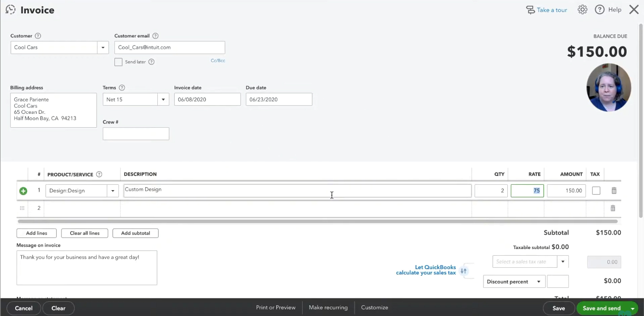Click the help icon next to Terms

pos(122,88)
